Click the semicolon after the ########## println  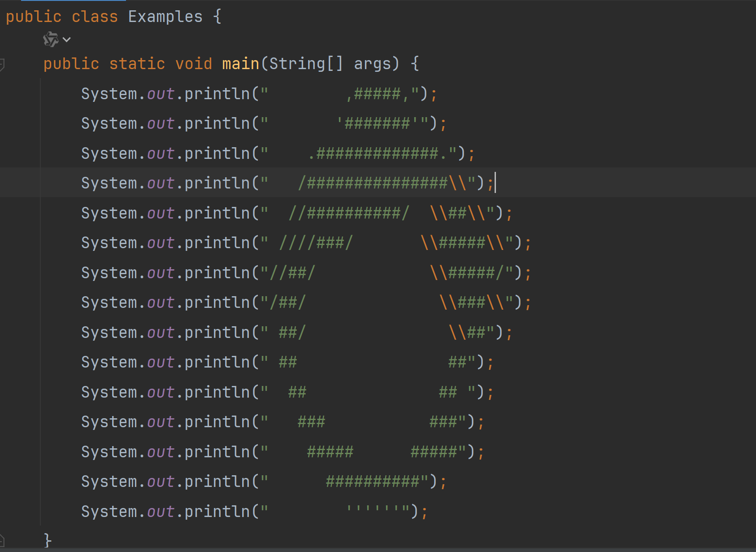point(443,481)
